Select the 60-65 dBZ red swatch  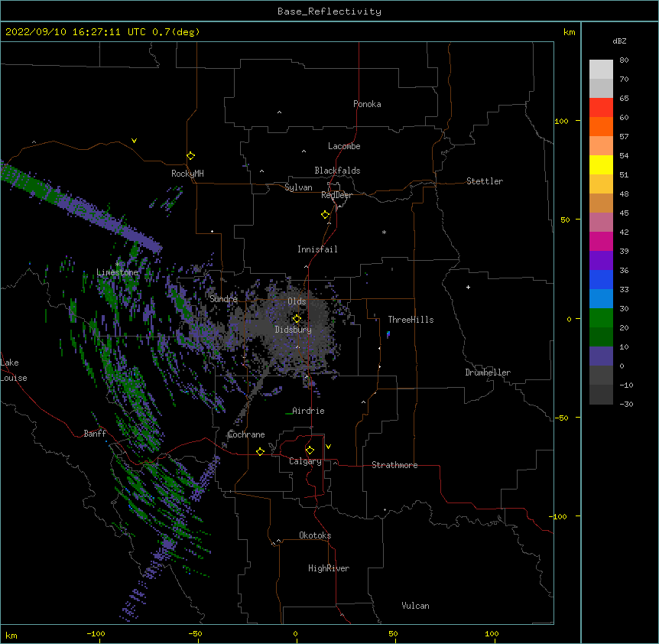pos(601,108)
